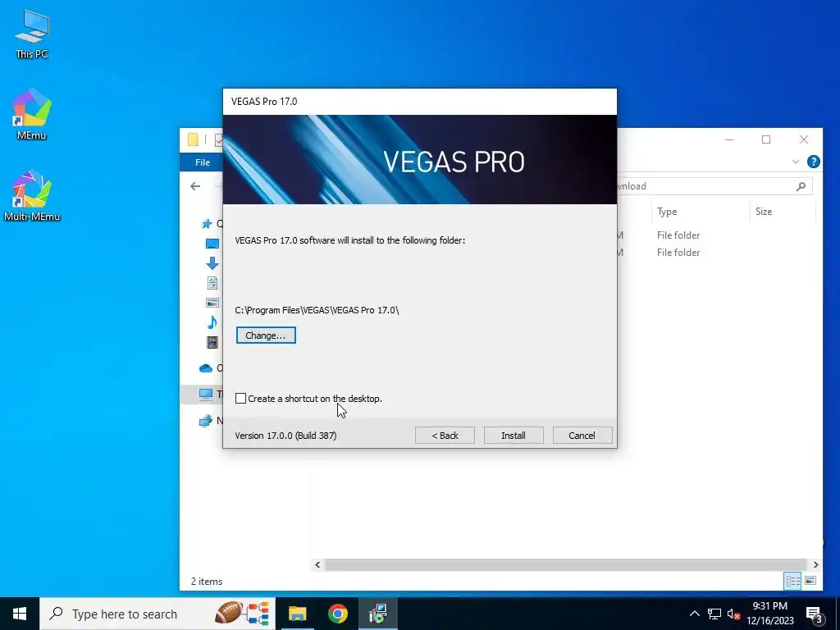Show hidden system tray icons
The image size is (840, 630).
coord(694,614)
